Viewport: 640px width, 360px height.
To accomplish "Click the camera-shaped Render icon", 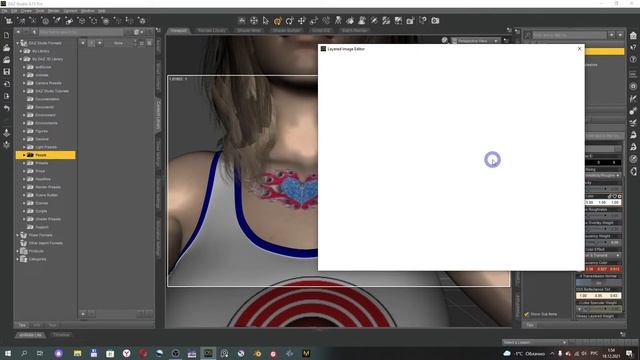I will pos(436,20).
